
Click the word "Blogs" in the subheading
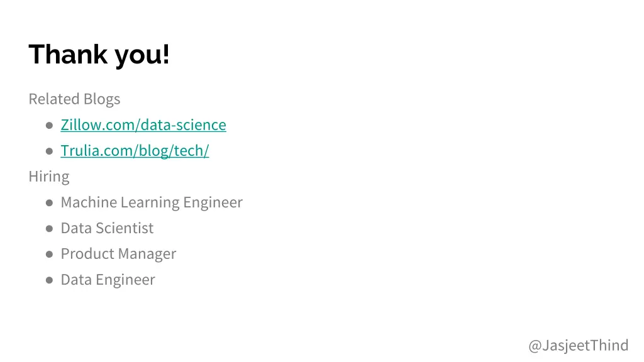102,99
